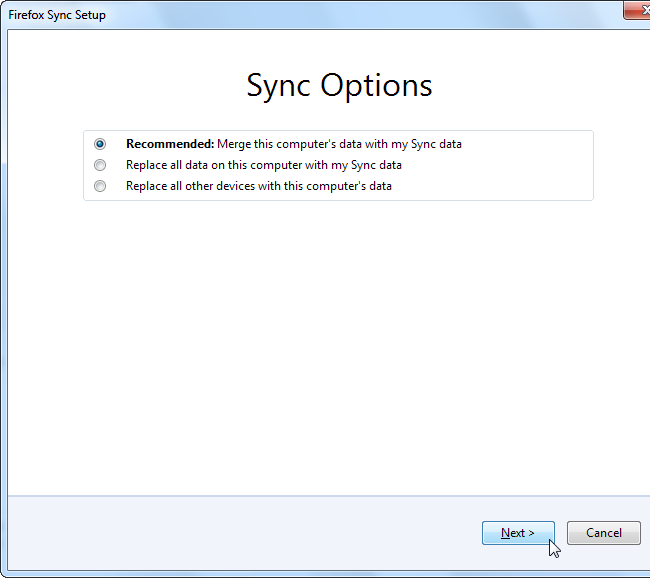Close the Firefox Sync Setup window

[x=638, y=10]
